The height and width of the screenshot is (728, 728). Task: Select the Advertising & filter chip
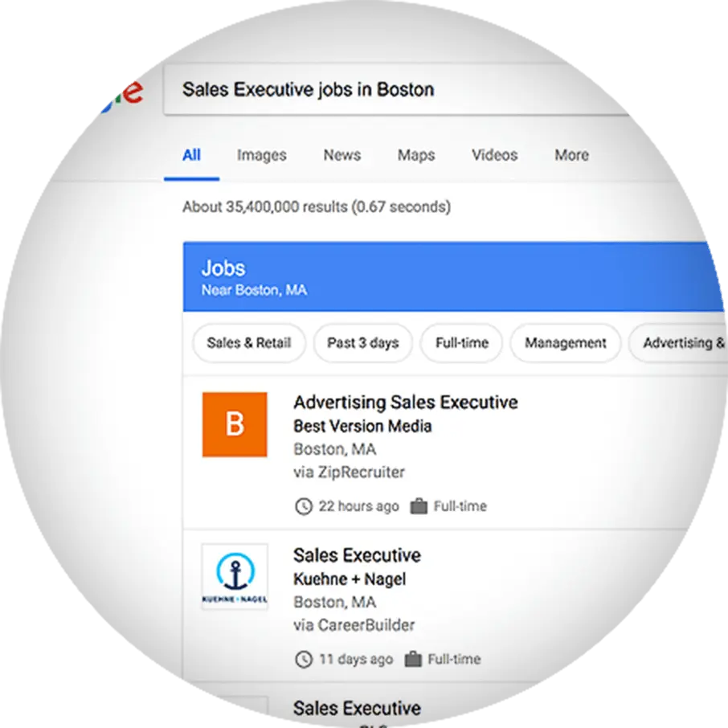[678, 343]
